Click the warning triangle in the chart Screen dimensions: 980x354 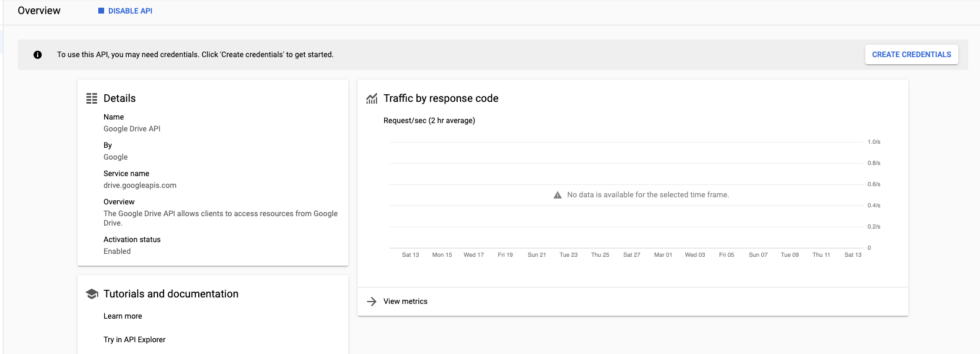coord(558,195)
